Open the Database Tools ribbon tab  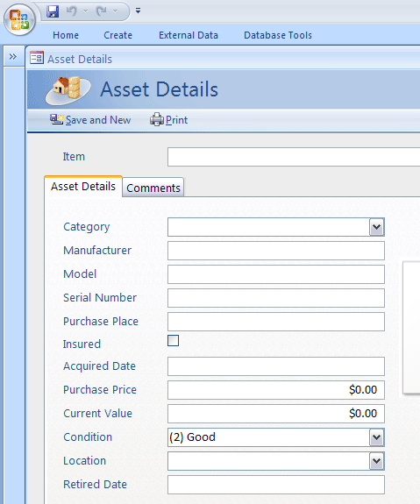tap(278, 35)
